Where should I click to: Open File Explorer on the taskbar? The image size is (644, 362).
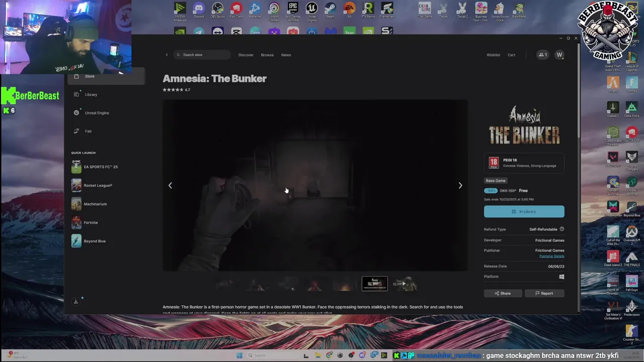pos(317,355)
